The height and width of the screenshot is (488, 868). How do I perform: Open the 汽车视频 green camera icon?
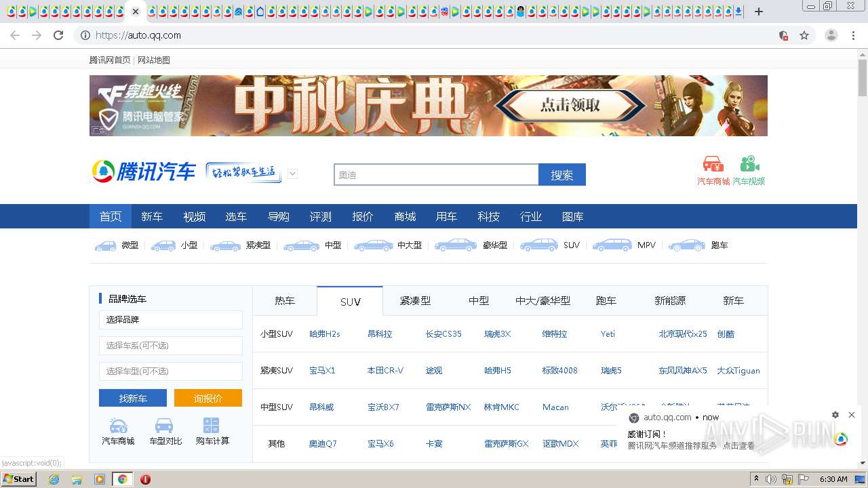pos(749,164)
